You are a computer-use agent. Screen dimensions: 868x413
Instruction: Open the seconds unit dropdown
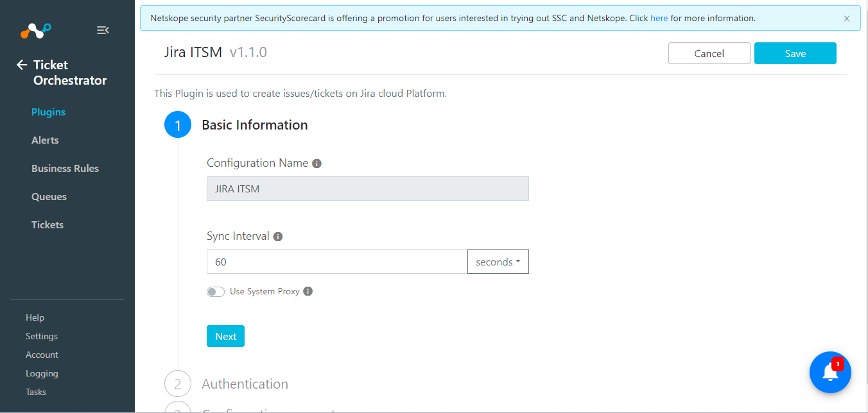tap(498, 262)
